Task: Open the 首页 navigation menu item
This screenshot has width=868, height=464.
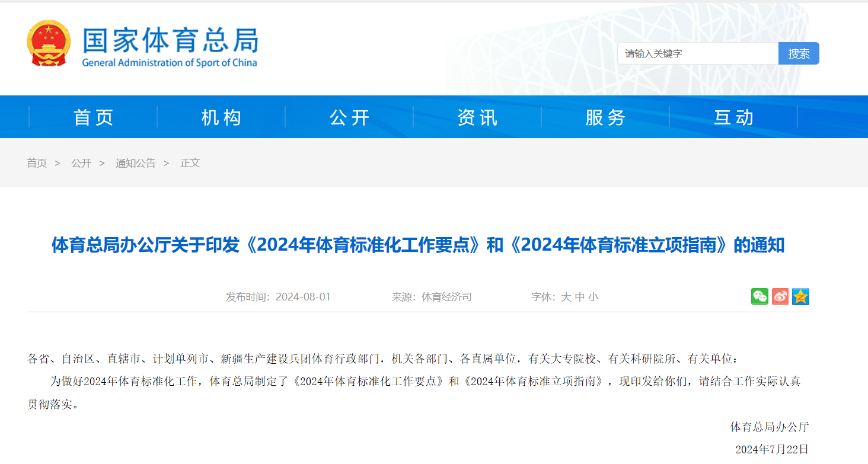Action: 93,117
